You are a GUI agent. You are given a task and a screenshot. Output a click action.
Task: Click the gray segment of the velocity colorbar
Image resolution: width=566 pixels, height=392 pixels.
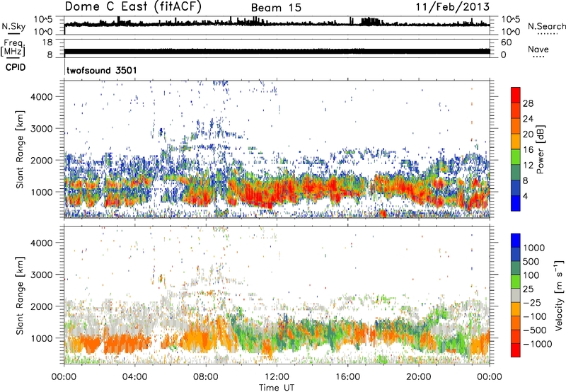point(516,295)
